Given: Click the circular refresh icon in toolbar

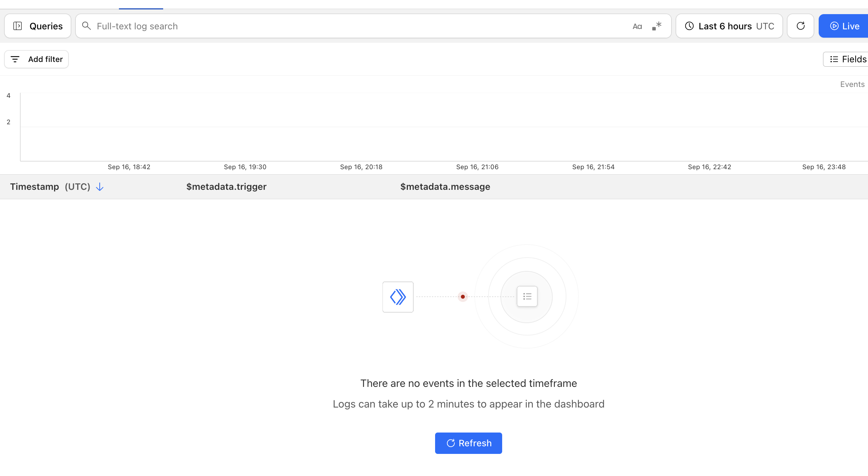Looking at the screenshot, I should (x=801, y=26).
